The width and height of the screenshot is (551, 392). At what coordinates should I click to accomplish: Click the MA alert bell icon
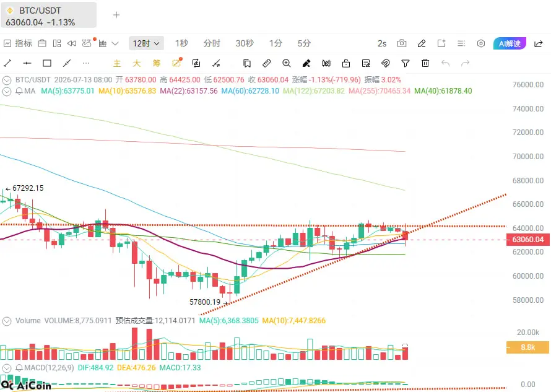pos(19,92)
